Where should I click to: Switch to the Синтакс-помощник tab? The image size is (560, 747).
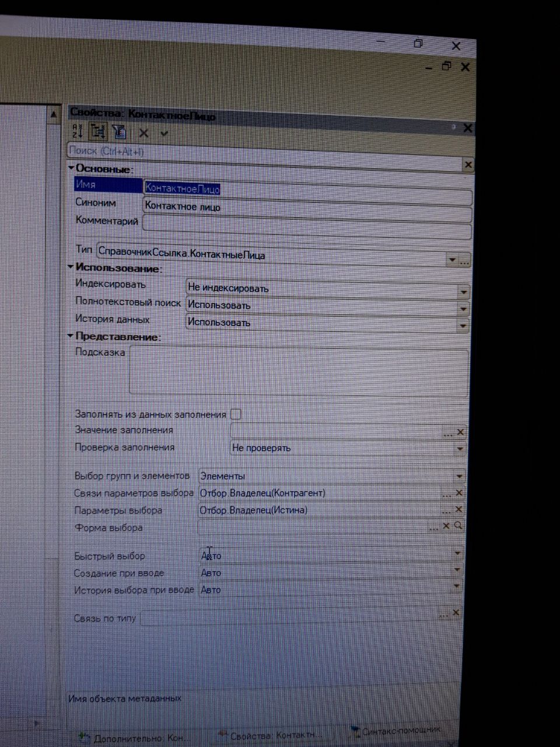(x=397, y=731)
